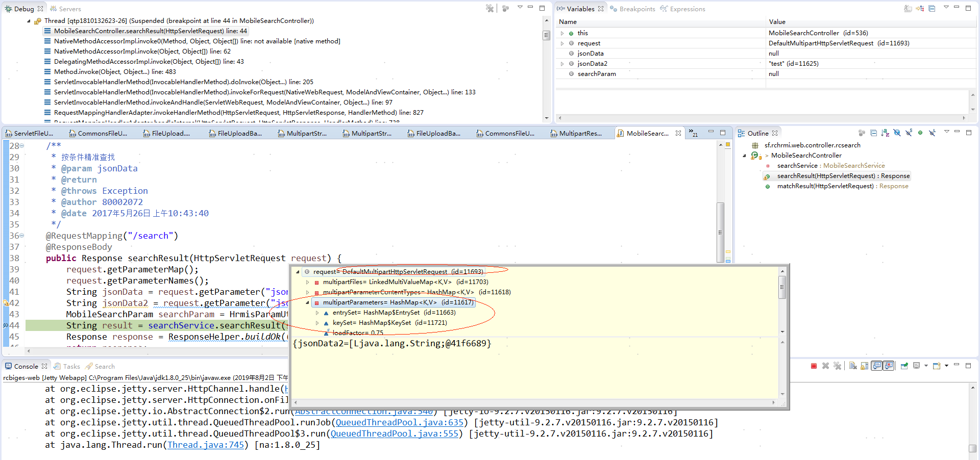This screenshot has height=460, width=980.
Task: Switch to the Breakpoints tab
Action: tap(632, 9)
